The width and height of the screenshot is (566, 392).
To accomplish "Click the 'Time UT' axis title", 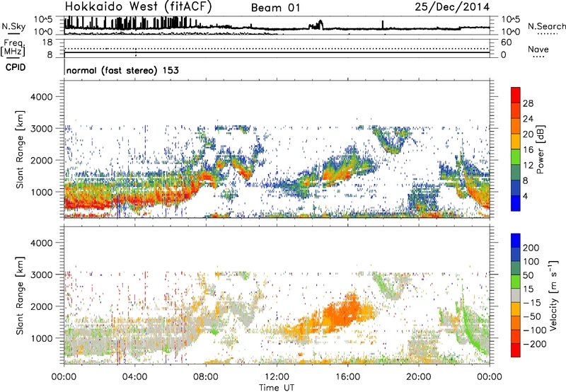I will 277,387.
